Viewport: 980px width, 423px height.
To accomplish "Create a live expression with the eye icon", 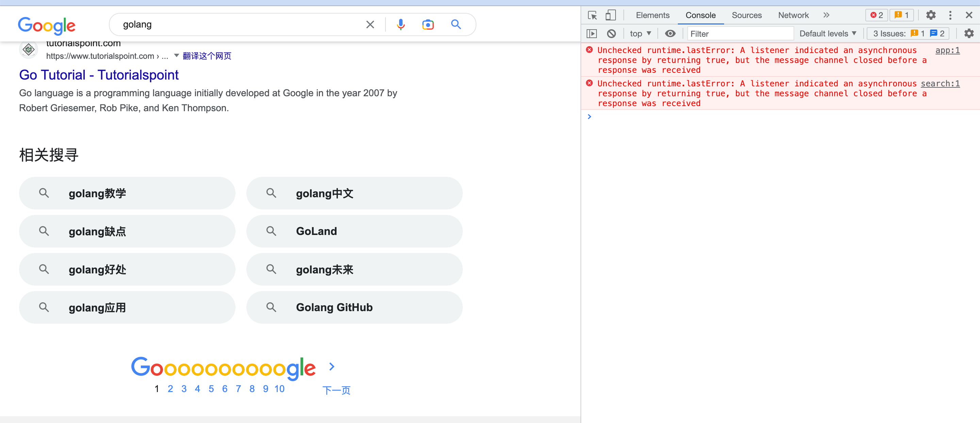I will 670,33.
